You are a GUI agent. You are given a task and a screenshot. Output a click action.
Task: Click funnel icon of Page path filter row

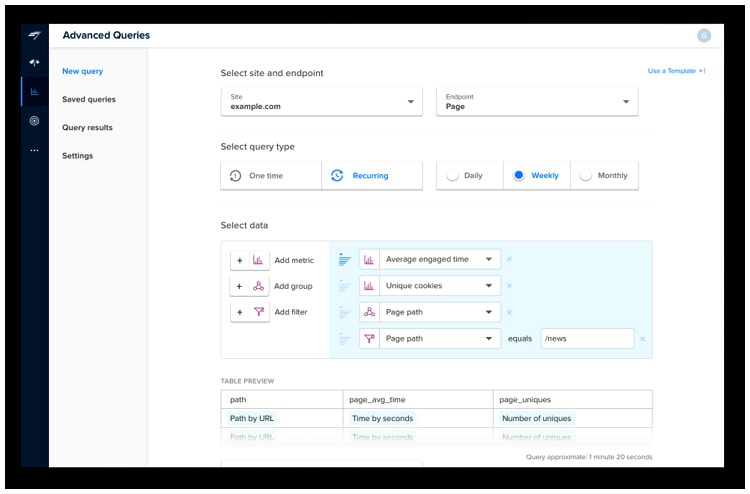pyautogui.click(x=369, y=339)
